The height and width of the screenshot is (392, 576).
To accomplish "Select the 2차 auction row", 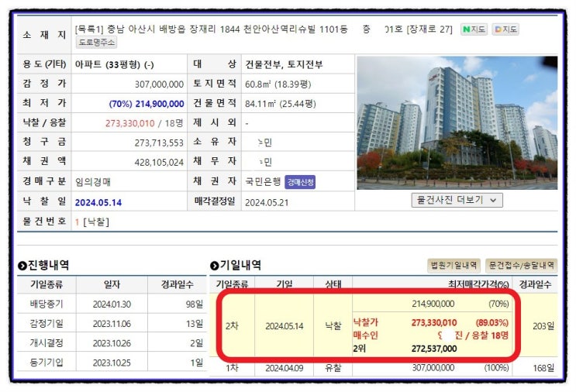I will pos(384,325).
